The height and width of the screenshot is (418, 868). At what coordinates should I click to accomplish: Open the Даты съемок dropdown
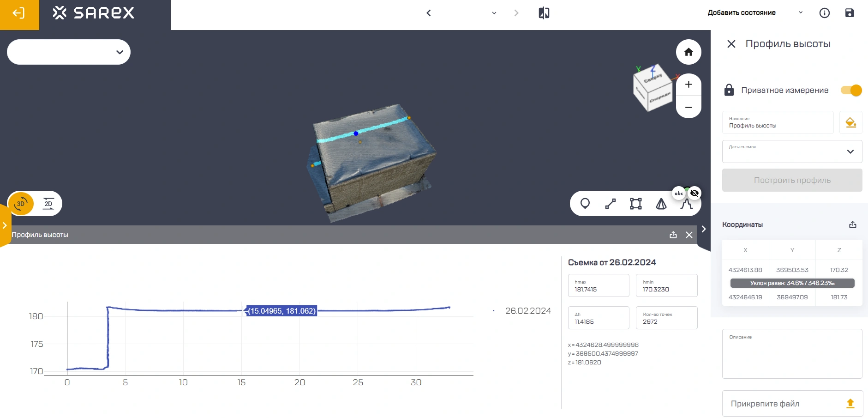point(791,151)
